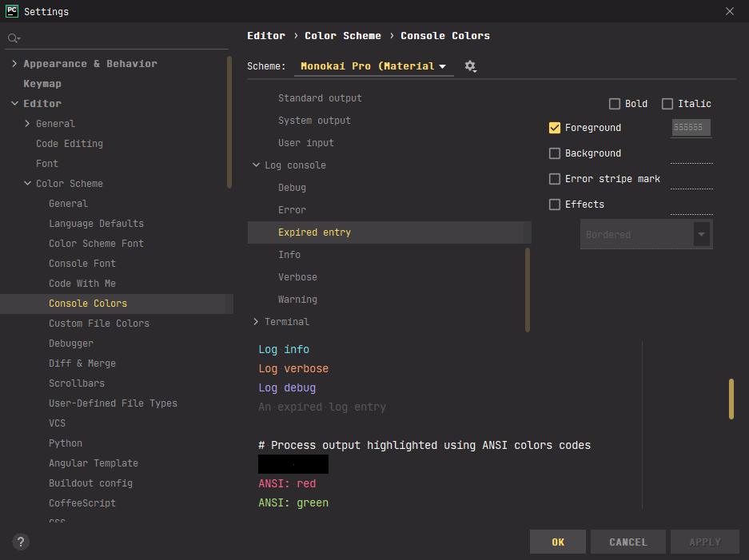Screen dimensions: 749x560
Task: Expand the Terminal tree node
Action: pos(256,322)
